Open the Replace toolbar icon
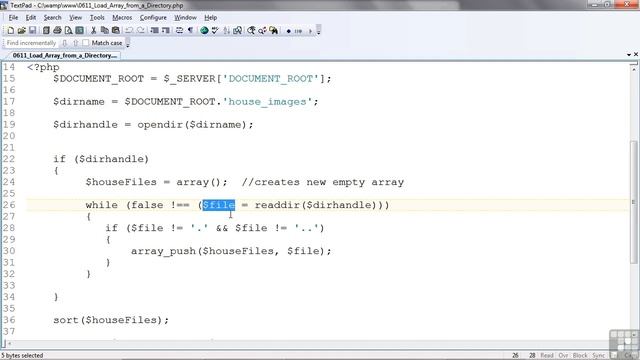Image resolution: width=640 pixels, height=360 pixels. [262, 31]
